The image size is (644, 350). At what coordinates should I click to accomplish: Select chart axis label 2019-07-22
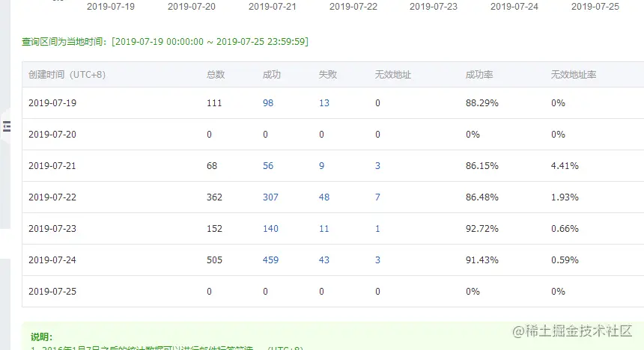(353, 7)
